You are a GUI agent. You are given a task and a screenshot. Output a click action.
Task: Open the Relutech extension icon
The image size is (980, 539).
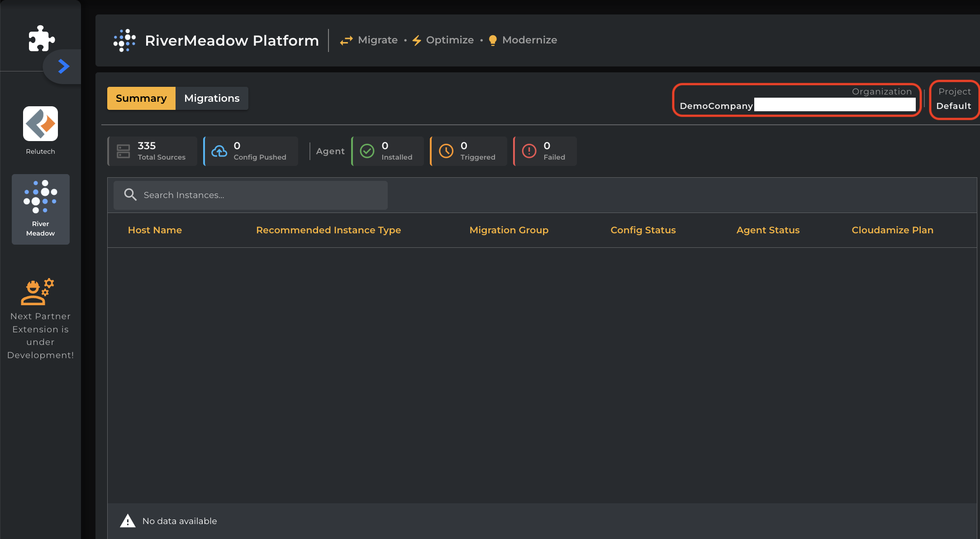(40, 124)
